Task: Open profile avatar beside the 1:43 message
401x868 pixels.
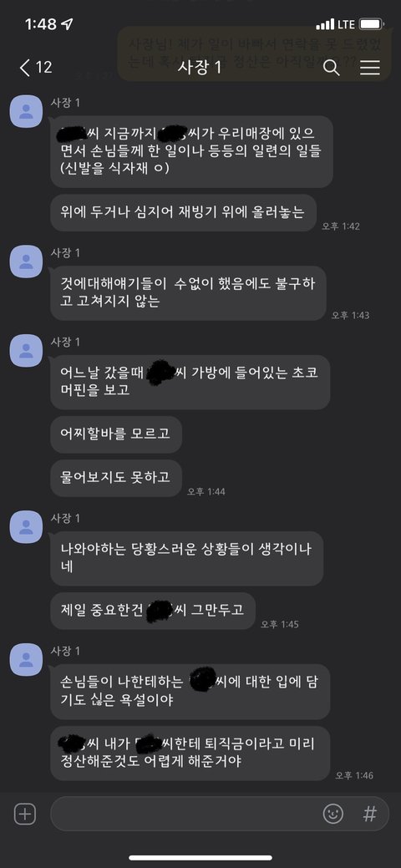Action: [x=26, y=261]
